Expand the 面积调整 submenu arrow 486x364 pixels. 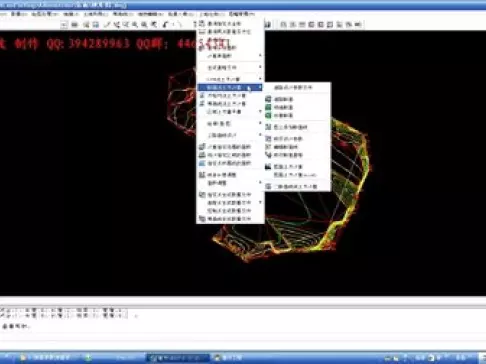point(260,183)
